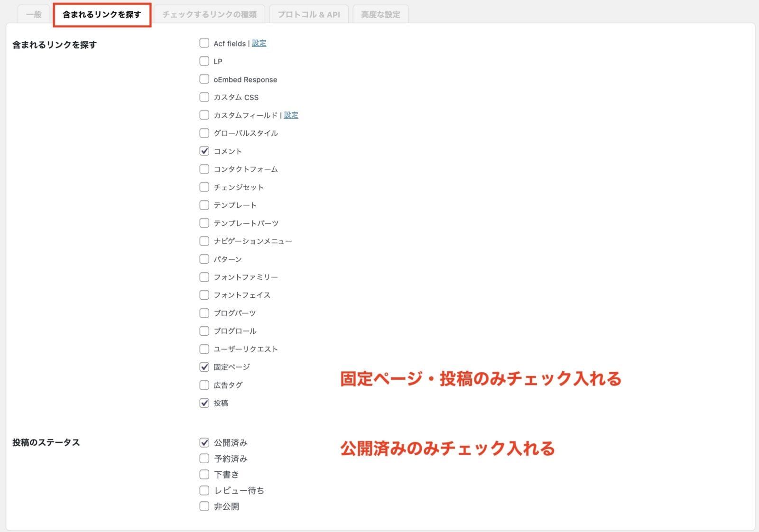
Task: Open the 設定 link beside Acf fields
Action: [259, 43]
